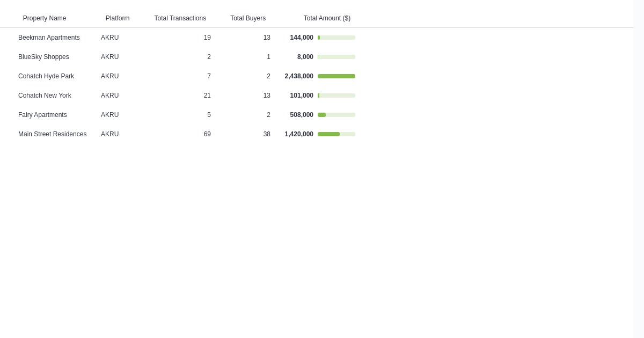This screenshot has height=338, width=644.
Task: Open the Fairy Apartments property entry
Action: [x=42, y=115]
